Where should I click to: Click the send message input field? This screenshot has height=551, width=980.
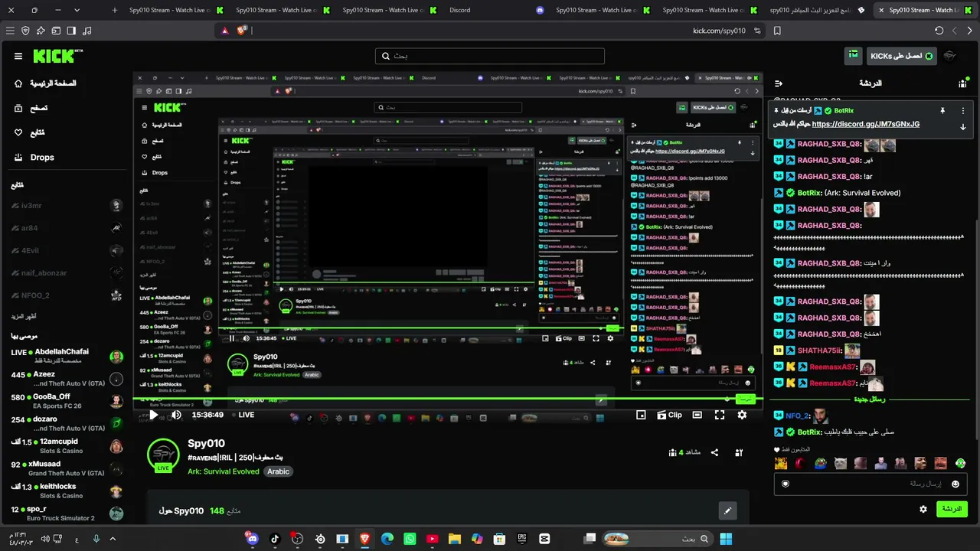(871, 484)
